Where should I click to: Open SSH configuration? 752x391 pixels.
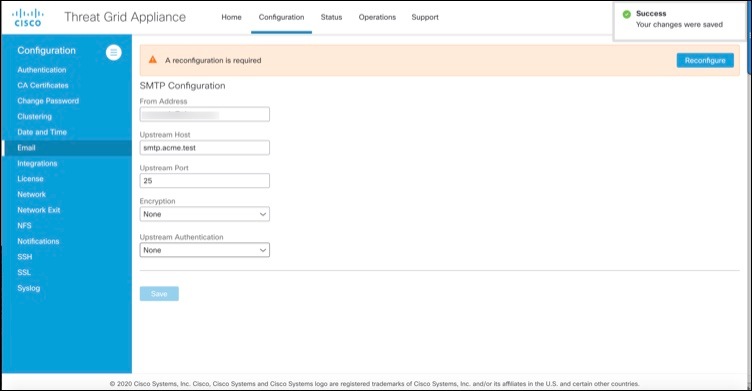click(25, 257)
